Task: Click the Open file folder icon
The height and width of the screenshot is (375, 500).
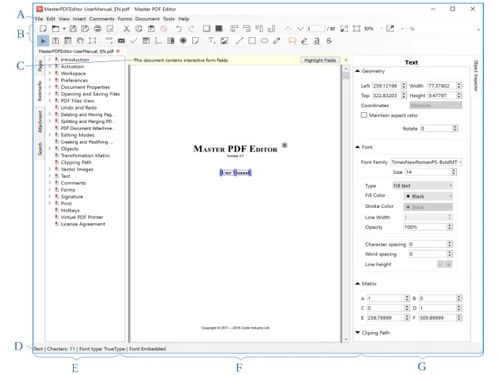Action: click(x=55, y=29)
